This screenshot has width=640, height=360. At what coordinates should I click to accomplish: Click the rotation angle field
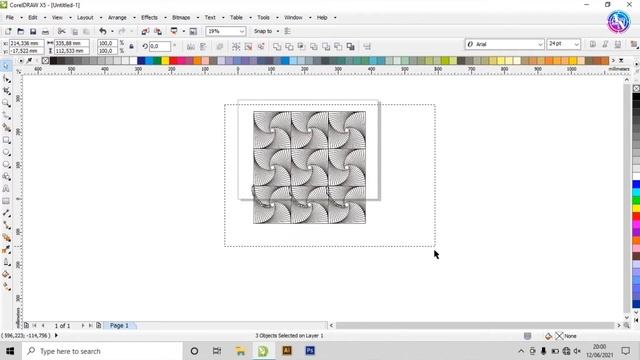(160, 47)
